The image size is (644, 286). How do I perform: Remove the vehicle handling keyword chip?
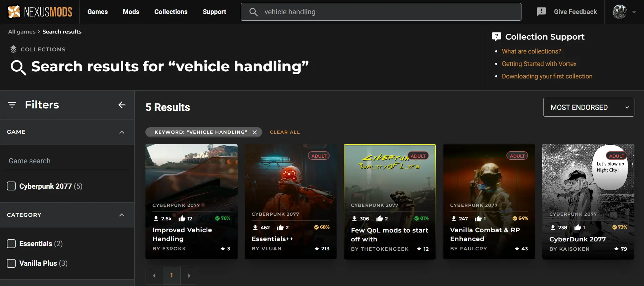pos(255,132)
